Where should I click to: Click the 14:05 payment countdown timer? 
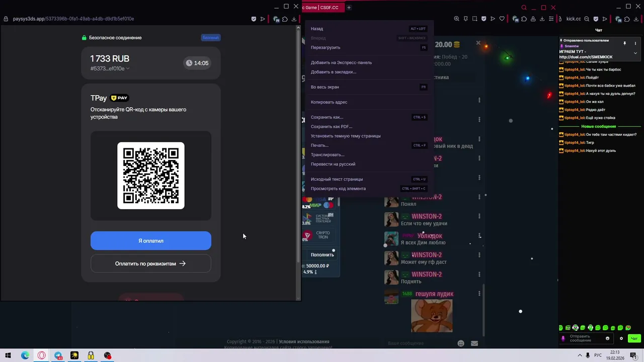pos(197,63)
